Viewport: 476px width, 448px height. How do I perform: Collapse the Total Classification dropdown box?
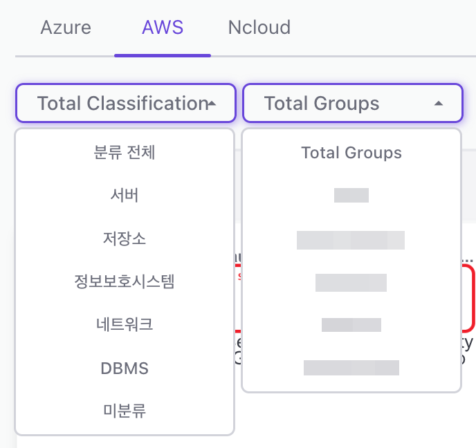tap(118, 104)
